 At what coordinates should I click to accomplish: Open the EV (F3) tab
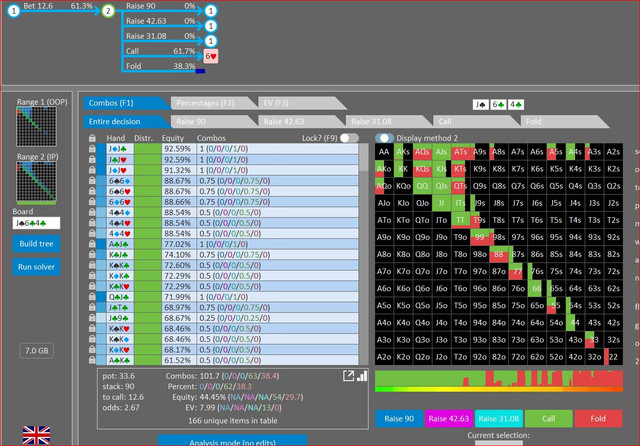299,103
